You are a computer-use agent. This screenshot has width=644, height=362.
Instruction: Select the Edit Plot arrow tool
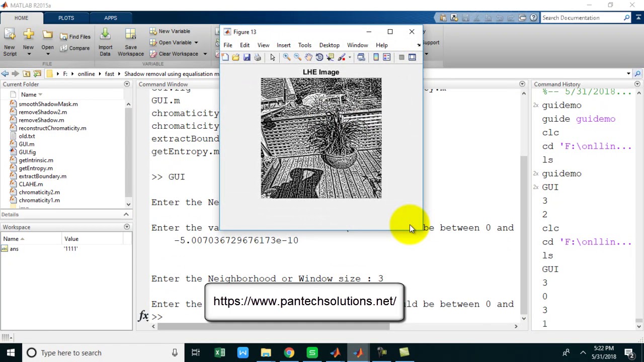[273, 57]
